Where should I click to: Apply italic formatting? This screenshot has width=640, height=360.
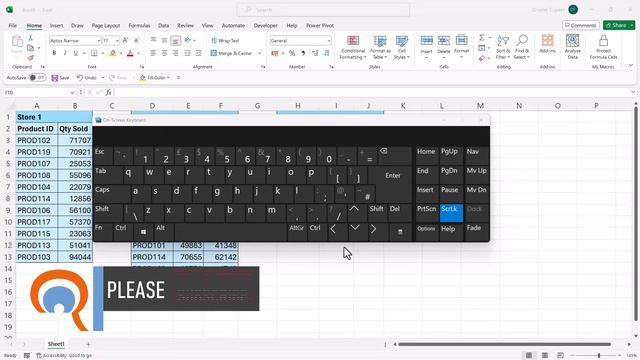[65, 53]
